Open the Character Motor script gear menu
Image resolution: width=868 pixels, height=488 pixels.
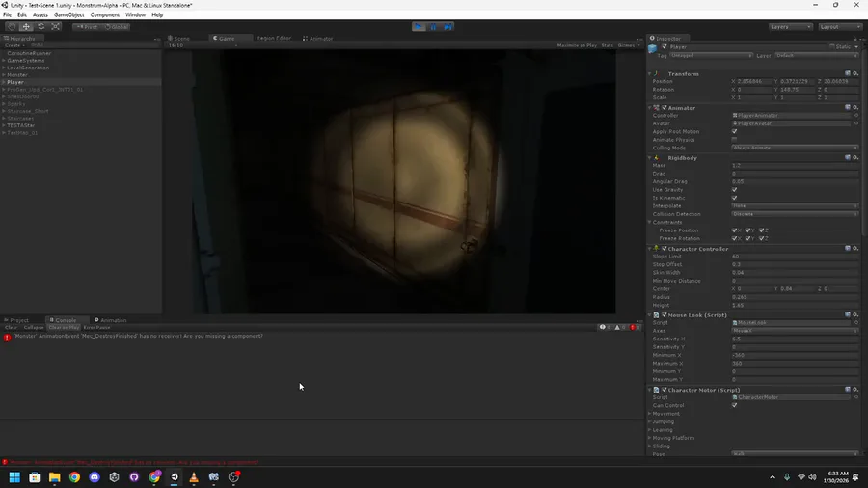[x=855, y=390]
